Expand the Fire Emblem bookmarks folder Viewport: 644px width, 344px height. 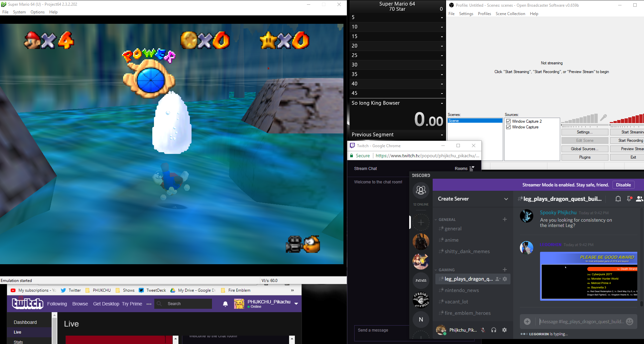point(235,290)
